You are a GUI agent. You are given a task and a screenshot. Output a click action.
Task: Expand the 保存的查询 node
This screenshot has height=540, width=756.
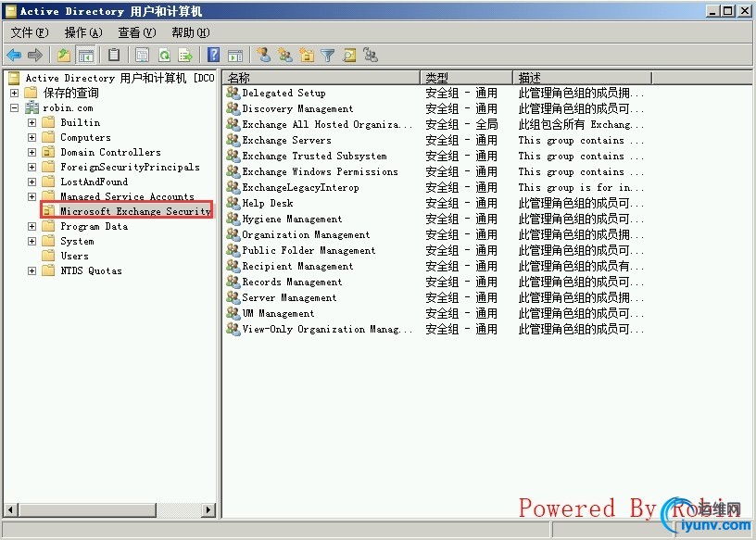point(15,93)
